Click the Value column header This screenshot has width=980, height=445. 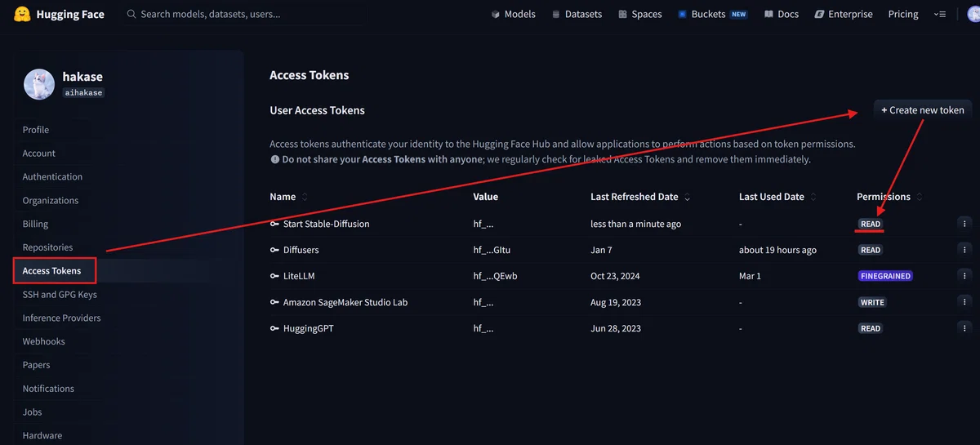click(485, 197)
